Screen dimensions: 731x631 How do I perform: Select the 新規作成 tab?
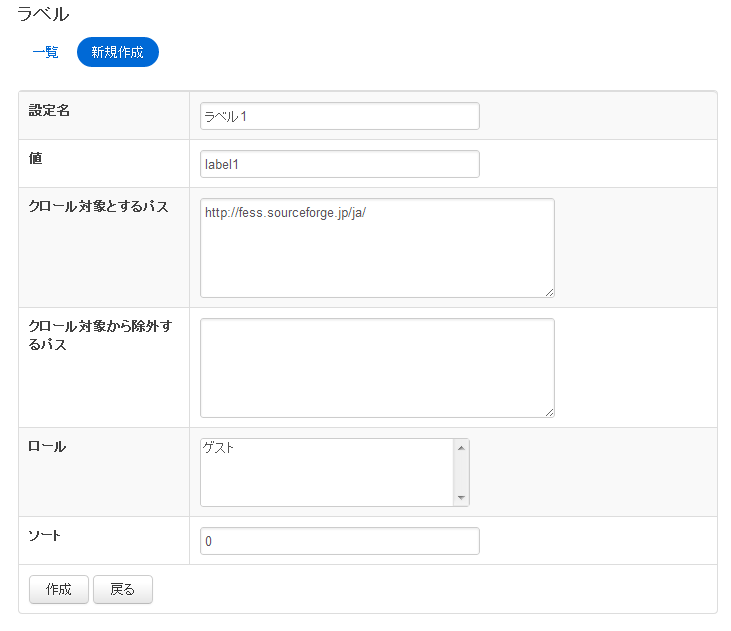tap(117, 52)
